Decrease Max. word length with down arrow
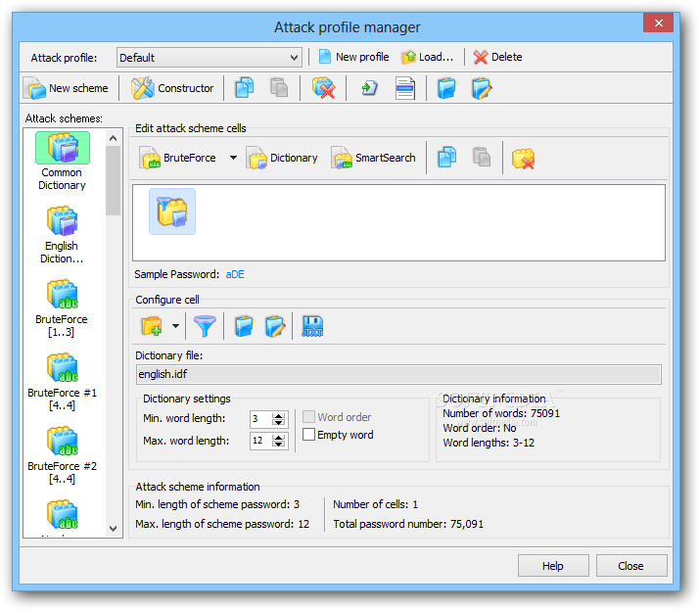This screenshot has height=611, width=700. click(x=279, y=445)
